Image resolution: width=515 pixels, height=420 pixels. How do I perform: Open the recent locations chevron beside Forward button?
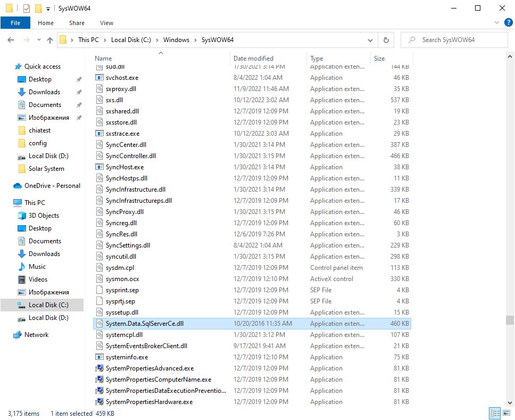pos(38,39)
